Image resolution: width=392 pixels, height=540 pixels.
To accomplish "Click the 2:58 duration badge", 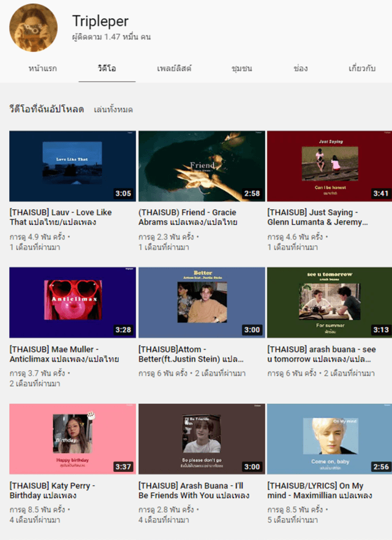I will [252, 194].
